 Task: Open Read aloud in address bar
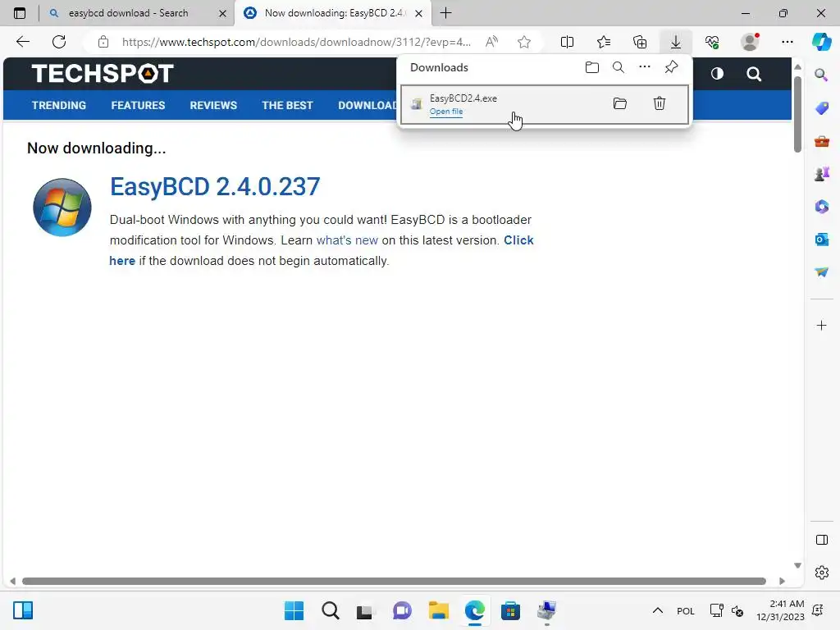point(491,42)
